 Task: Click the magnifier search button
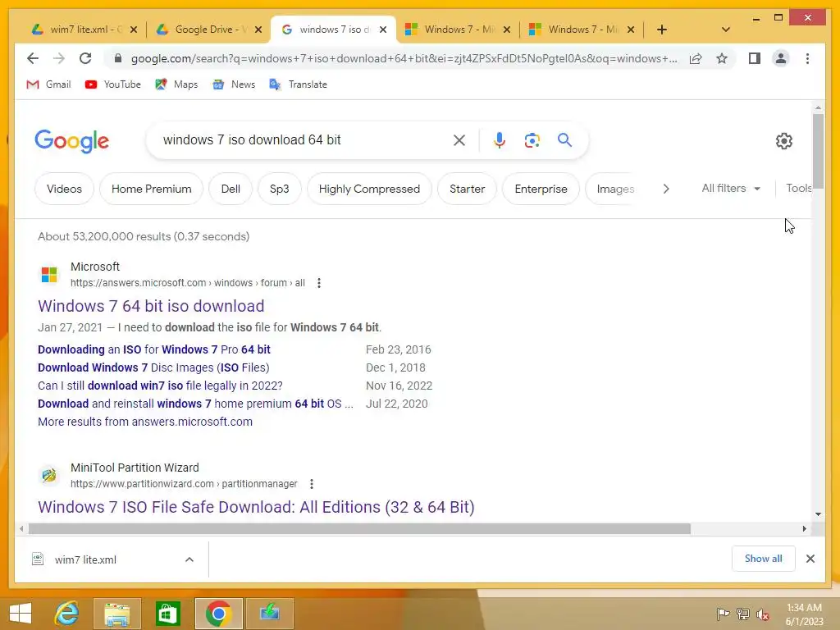coord(564,140)
